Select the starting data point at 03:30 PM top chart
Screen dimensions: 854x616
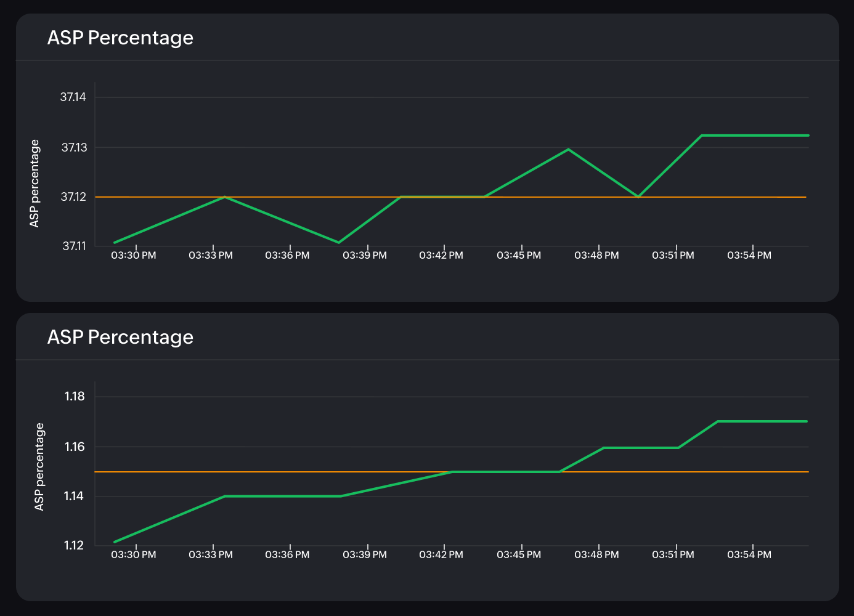115,241
